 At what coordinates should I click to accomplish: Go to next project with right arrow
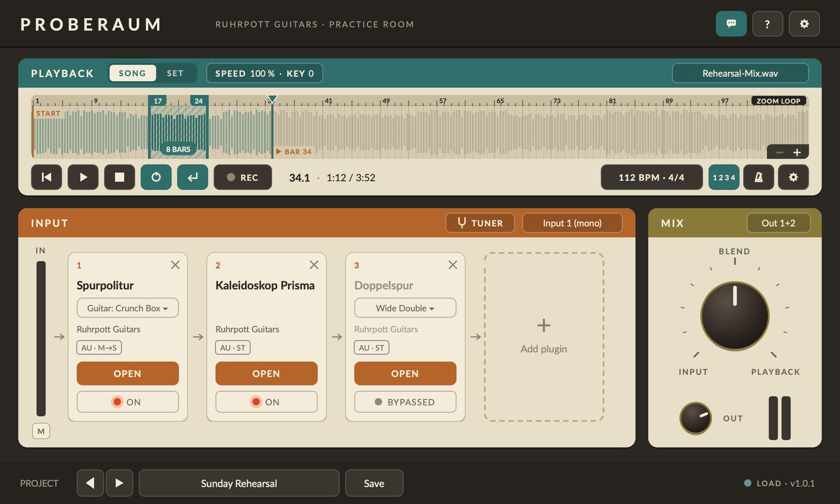(x=119, y=483)
